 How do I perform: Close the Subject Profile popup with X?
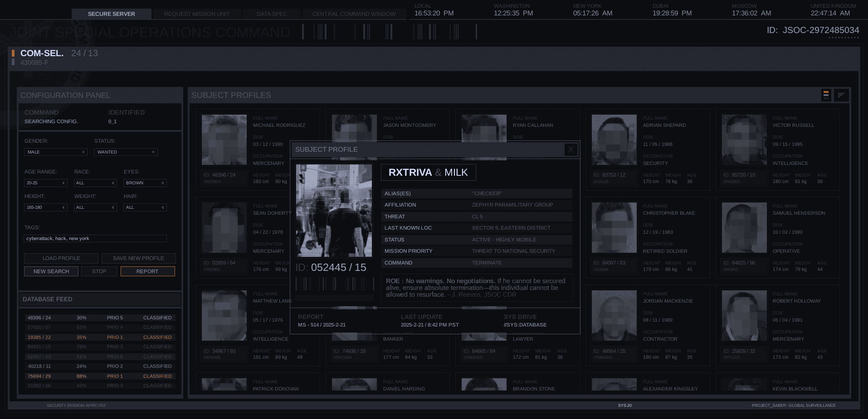click(x=571, y=149)
